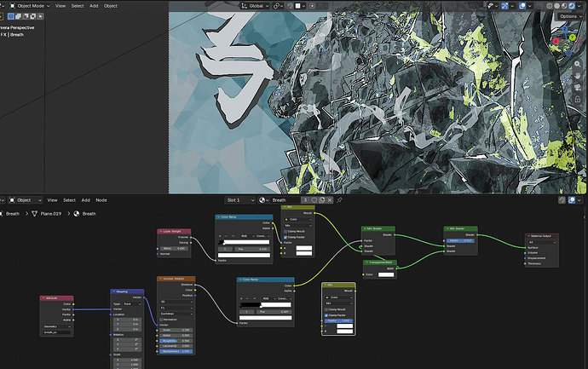Unlink the Breath material with X icon

[330, 200]
